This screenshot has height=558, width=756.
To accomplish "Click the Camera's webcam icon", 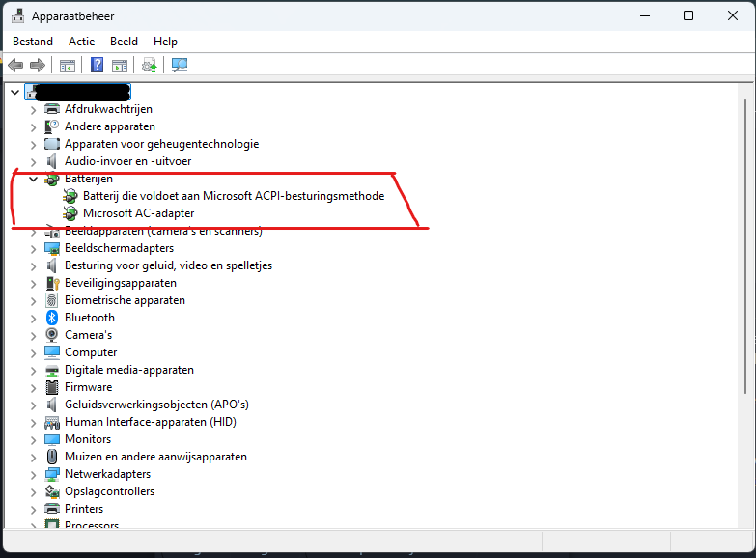I will pyautogui.click(x=51, y=335).
